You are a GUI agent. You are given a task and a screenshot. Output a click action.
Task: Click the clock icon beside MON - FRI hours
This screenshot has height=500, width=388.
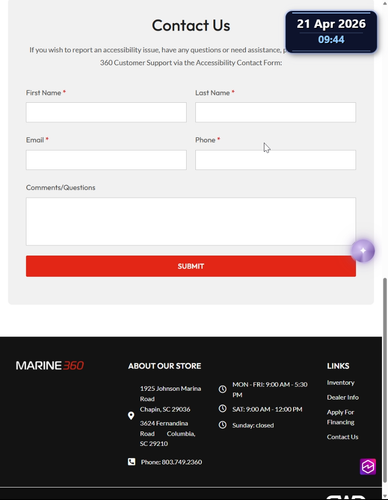(222, 389)
